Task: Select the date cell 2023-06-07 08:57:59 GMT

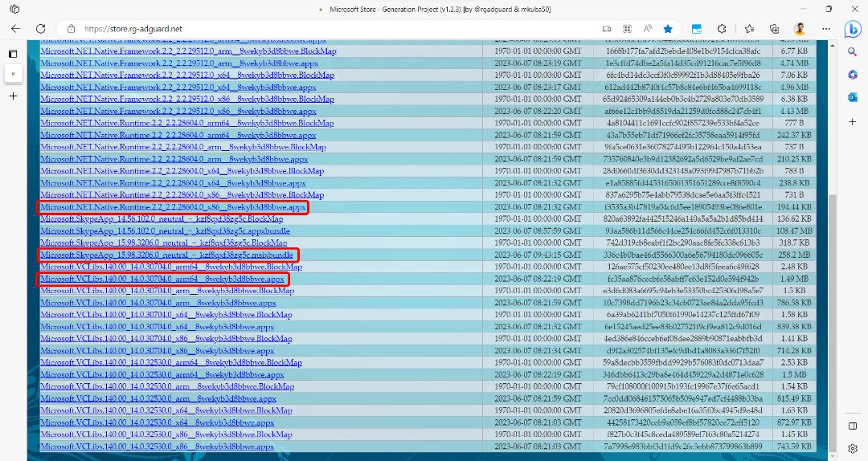Action: pyautogui.click(x=538, y=231)
